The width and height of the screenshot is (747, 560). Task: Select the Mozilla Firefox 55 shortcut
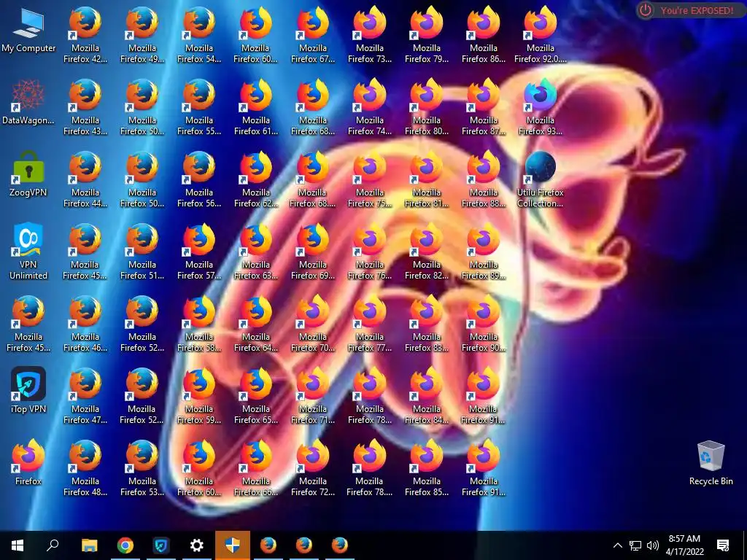[199, 107]
